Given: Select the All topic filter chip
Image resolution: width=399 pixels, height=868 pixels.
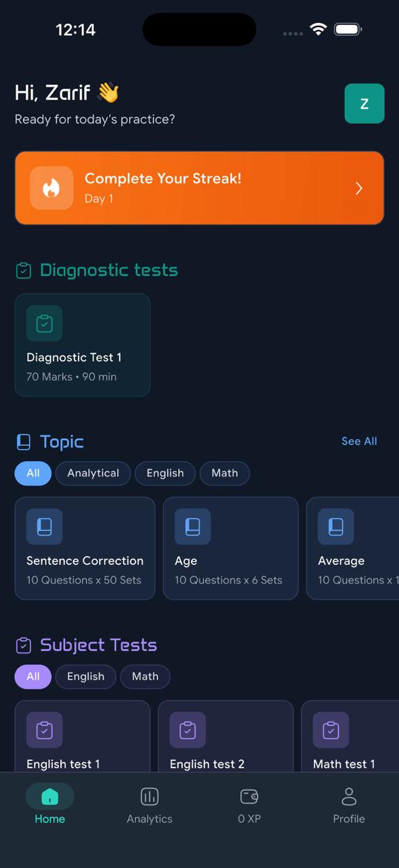Looking at the screenshot, I should click(33, 473).
